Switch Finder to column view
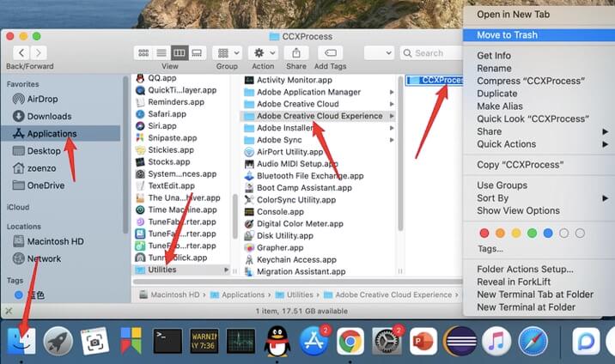The image size is (615, 364). click(180, 53)
